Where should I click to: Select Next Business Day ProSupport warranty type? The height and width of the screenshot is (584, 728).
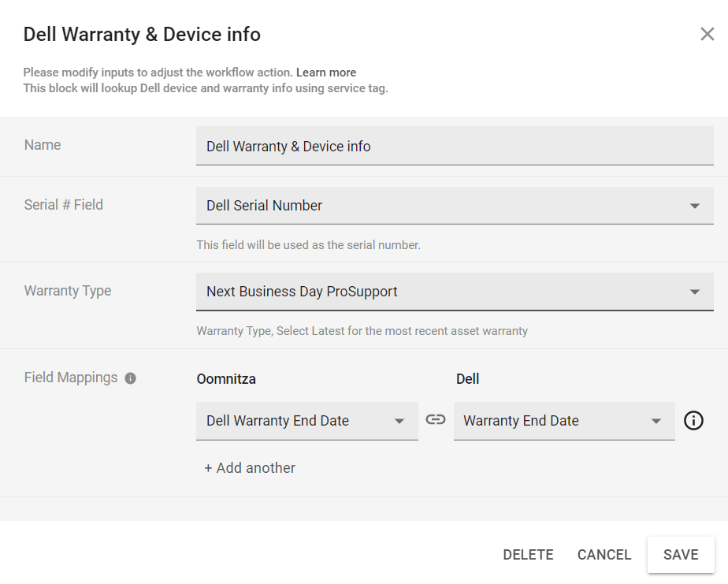click(315, 292)
